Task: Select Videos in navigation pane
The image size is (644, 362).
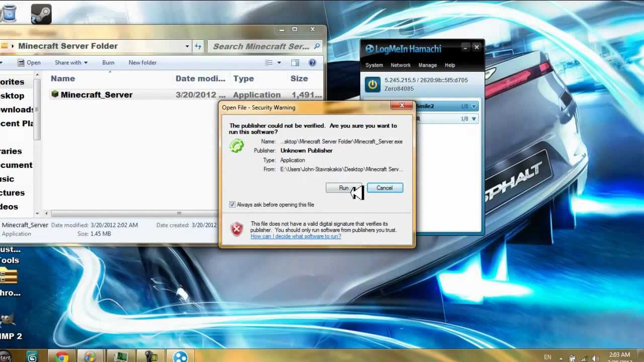Action: coord(9,207)
